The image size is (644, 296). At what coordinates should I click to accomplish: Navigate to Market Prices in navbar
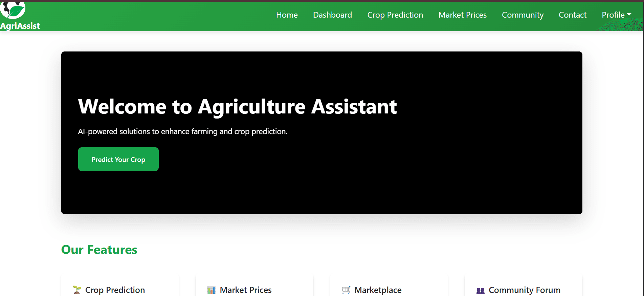pos(462,15)
